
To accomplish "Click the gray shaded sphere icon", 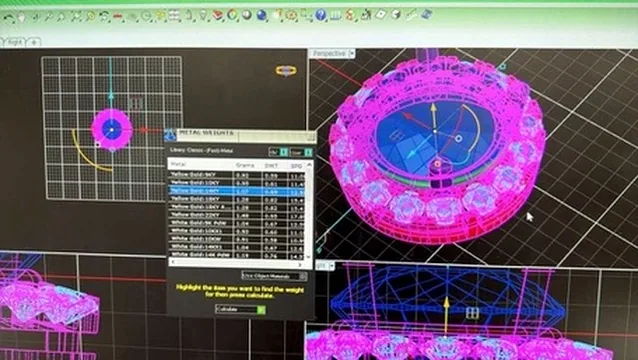I will tap(247, 15).
